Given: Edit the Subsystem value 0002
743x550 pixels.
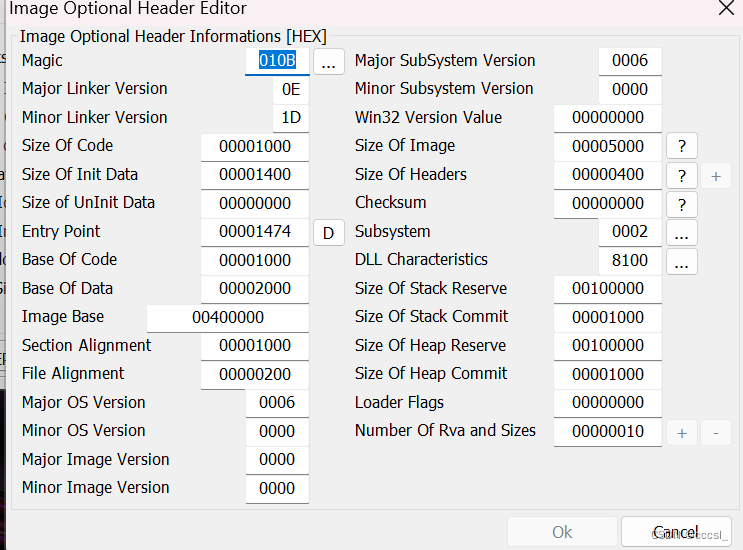Looking at the screenshot, I should 630,232.
